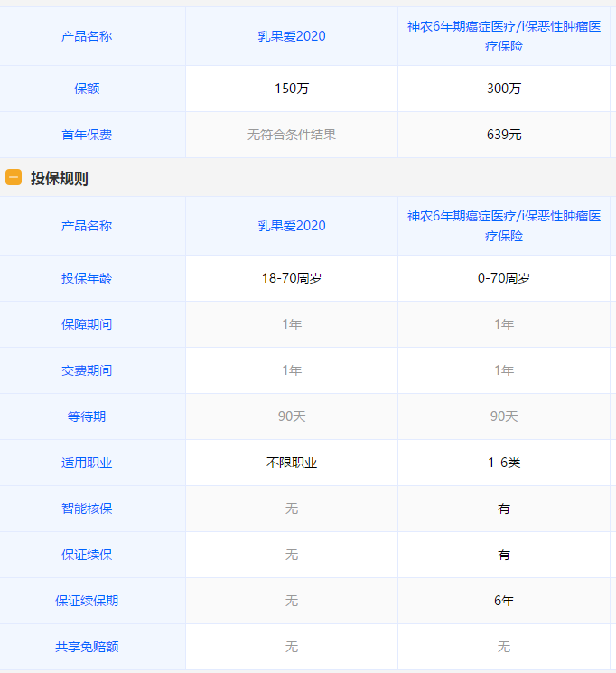Viewport: 616px width, 673px height.
Task: Click the 投保年龄 row label
Action: [x=87, y=278]
